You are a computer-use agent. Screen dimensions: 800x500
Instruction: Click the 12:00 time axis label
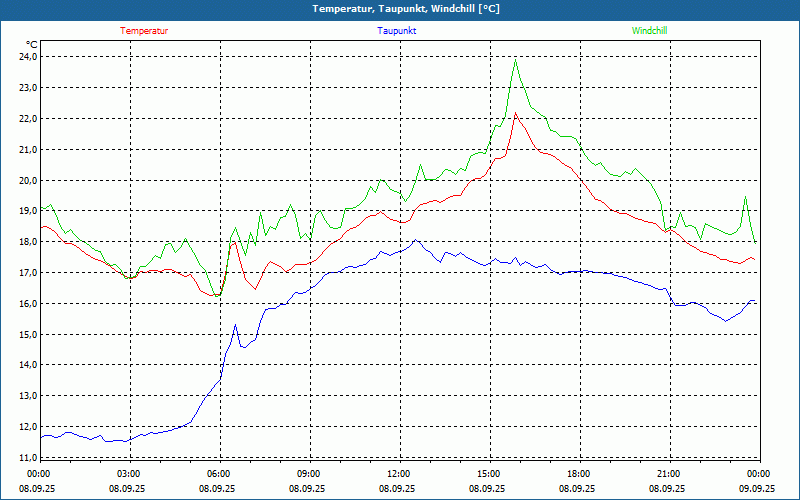pyautogui.click(x=398, y=474)
